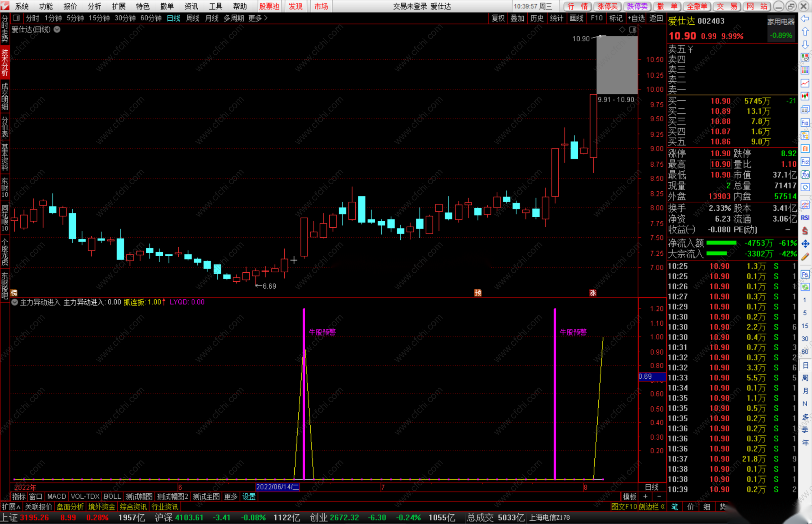Click the f(x) formula icon
812x524 pixels.
[805, 175]
